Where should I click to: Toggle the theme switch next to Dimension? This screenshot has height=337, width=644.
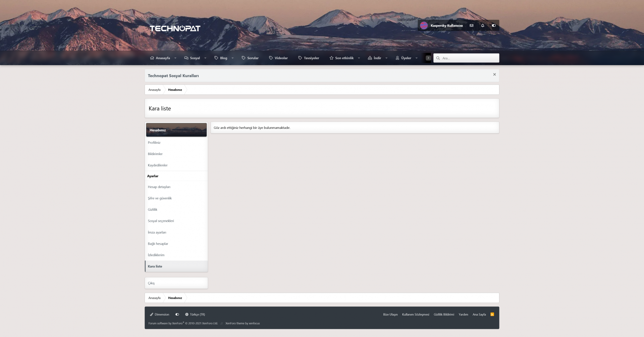point(177,315)
